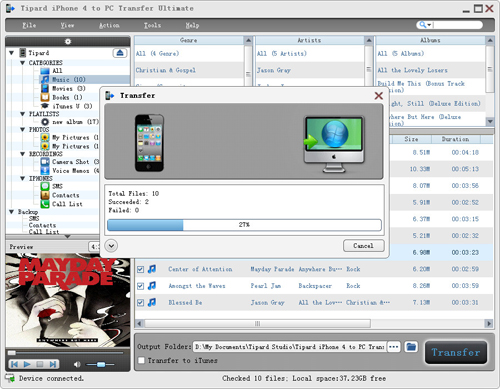Click the output folder path field
500x389 pixels.
click(289, 347)
